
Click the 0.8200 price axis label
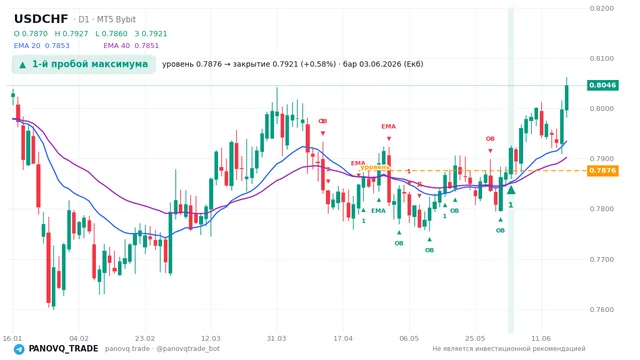pyautogui.click(x=602, y=8)
